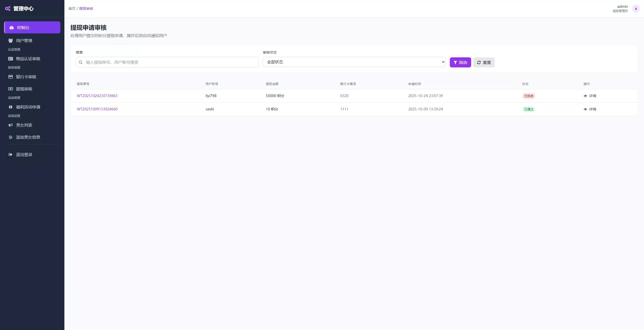Screen dimensions: 644x330
Task: Click the money icon beside 提现审核
Action: pos(11,89)
